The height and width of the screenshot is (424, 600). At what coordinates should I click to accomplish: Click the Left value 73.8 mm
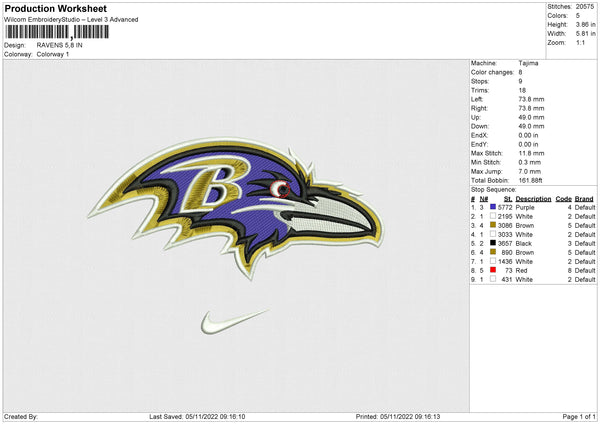click(x=531, y=99)
